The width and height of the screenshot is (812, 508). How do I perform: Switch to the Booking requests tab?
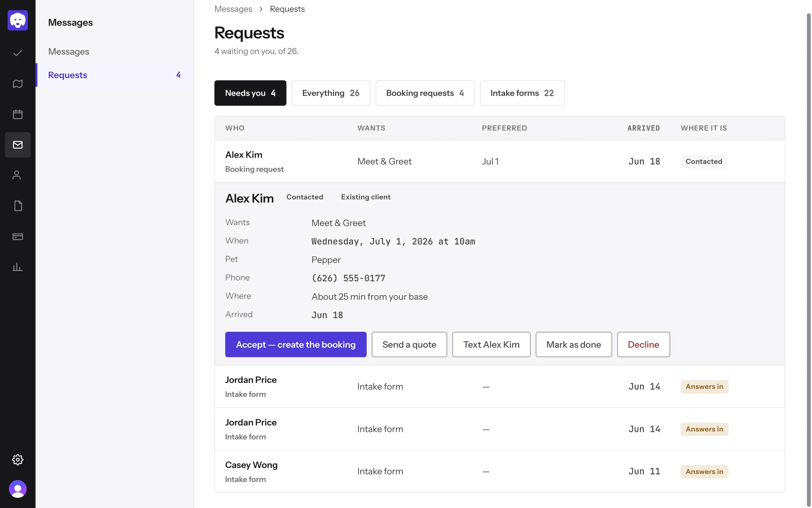point(425,93)
